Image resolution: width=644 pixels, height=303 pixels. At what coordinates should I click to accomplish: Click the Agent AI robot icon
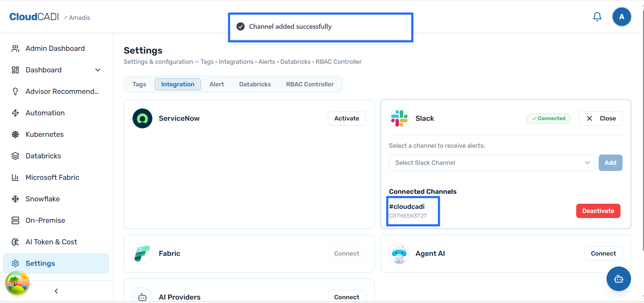click(399, 254)
